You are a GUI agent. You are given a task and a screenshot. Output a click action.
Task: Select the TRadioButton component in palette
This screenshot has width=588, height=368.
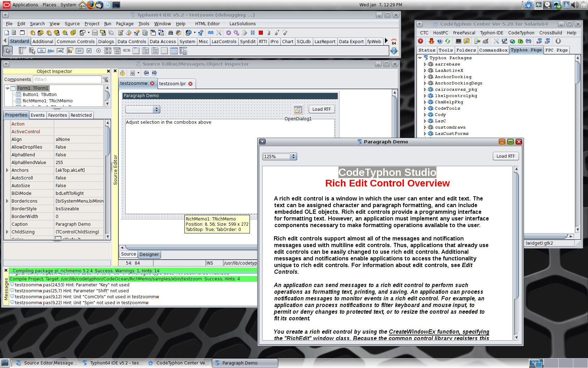tap(98, 51)
